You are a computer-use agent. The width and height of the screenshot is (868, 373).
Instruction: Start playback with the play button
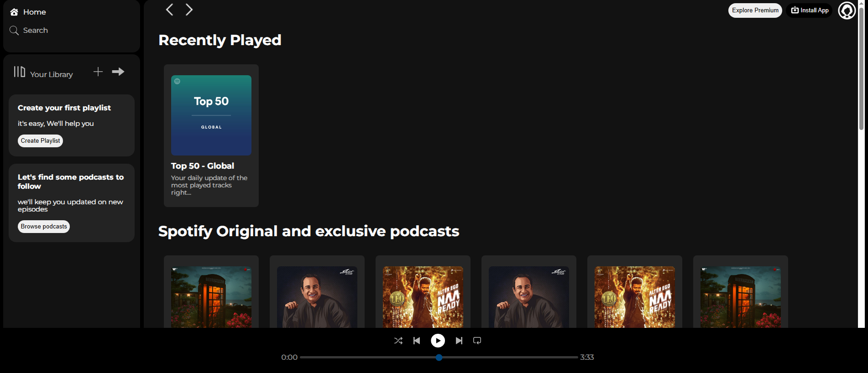[438, 341]
